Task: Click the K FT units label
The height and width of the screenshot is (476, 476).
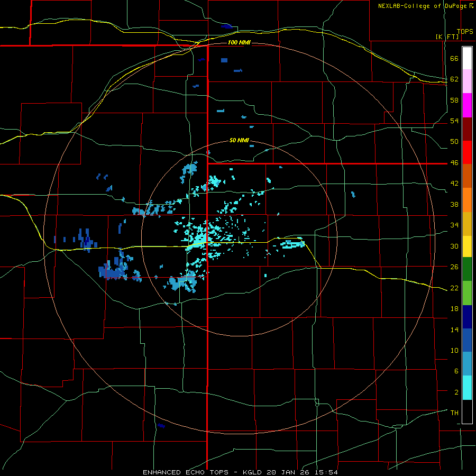Action: [x=447, y=36]
